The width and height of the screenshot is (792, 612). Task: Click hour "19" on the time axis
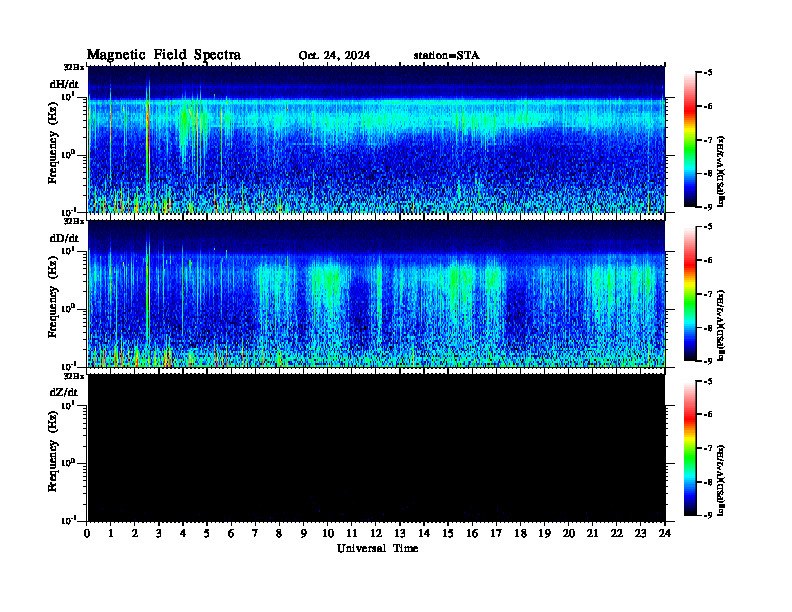[544, 534]
